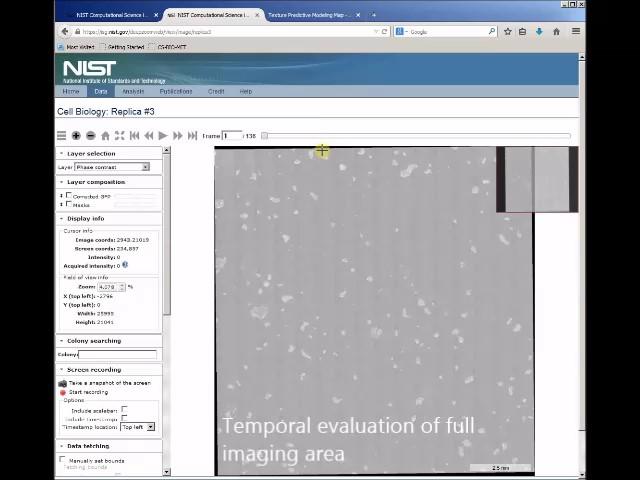Jump to the last frame
This screenshot has height=480, width=640.
[x=192, y=136]
